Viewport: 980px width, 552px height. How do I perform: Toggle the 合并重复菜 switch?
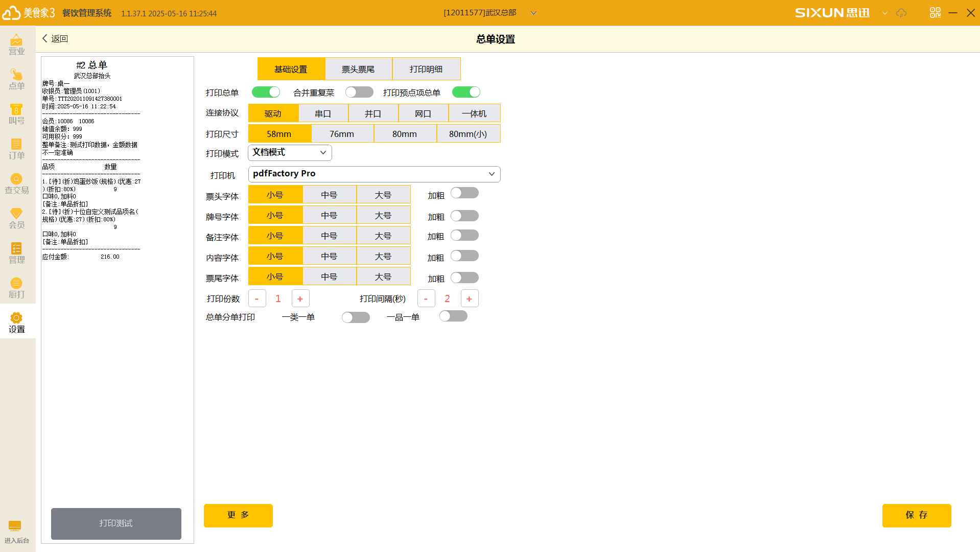359,92
